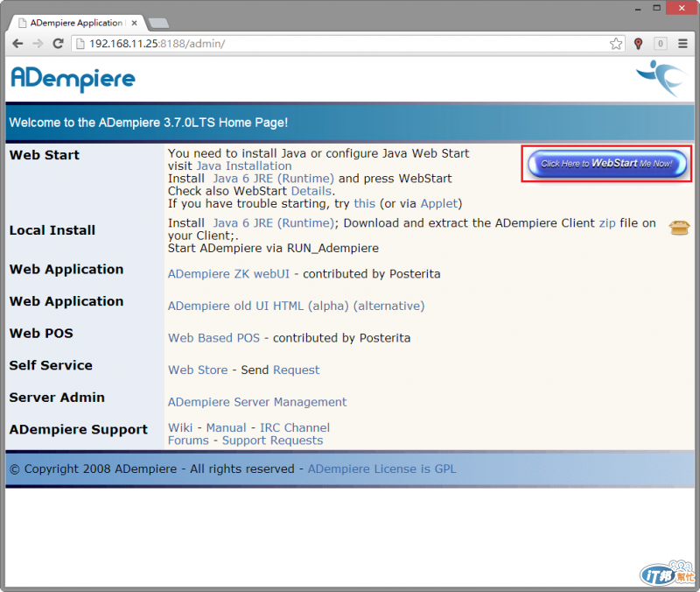Open Java 6 JRE link under Local Install
The image size is (700, 592).
tap(273, 223)
